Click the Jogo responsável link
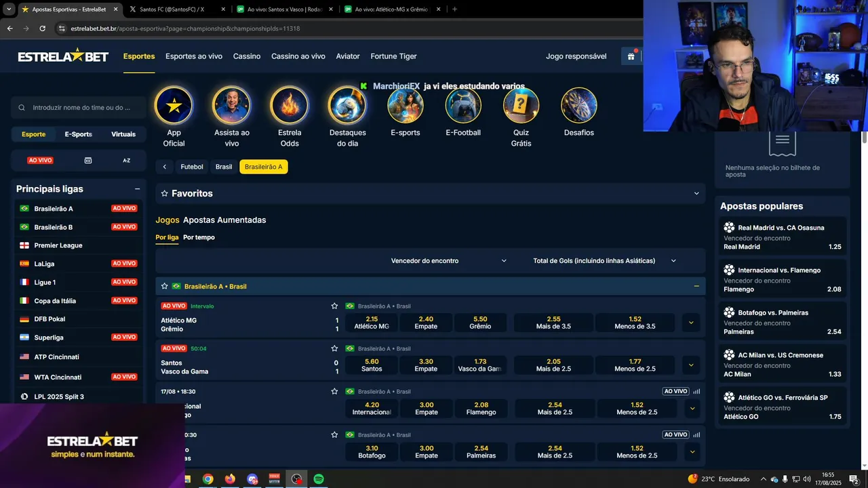 coord(576,56)
